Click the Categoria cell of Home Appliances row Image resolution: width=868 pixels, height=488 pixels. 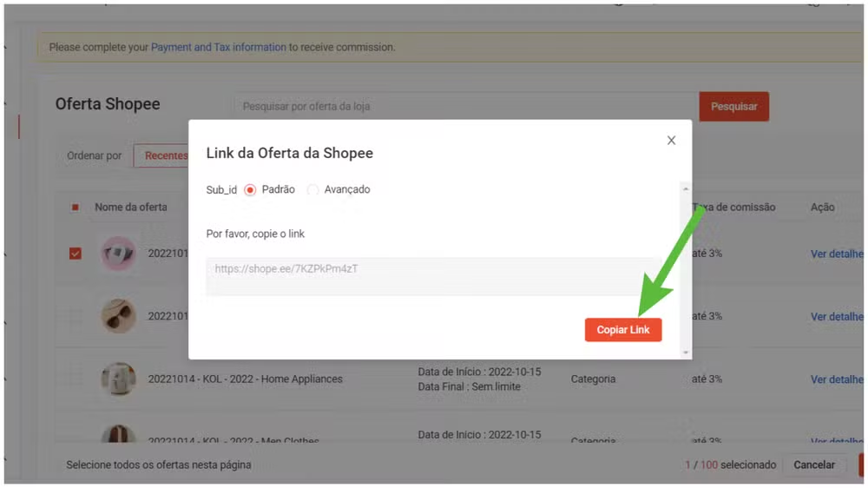pos(593,379)
